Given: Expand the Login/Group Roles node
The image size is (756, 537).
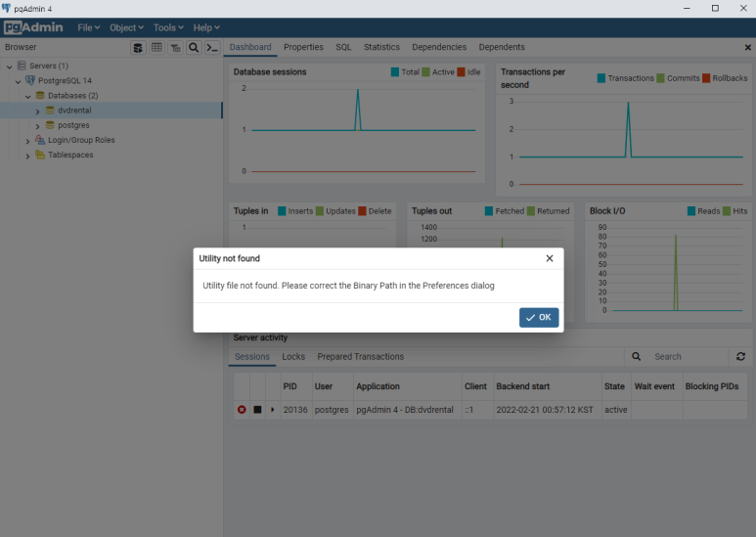Looking at the screenshot, I should pos(28,141).
